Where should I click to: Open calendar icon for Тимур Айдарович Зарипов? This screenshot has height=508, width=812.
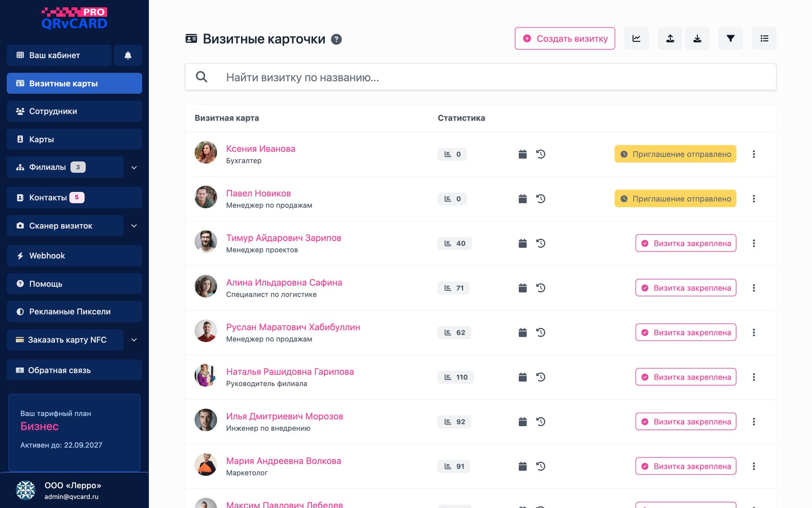[522, 243]
